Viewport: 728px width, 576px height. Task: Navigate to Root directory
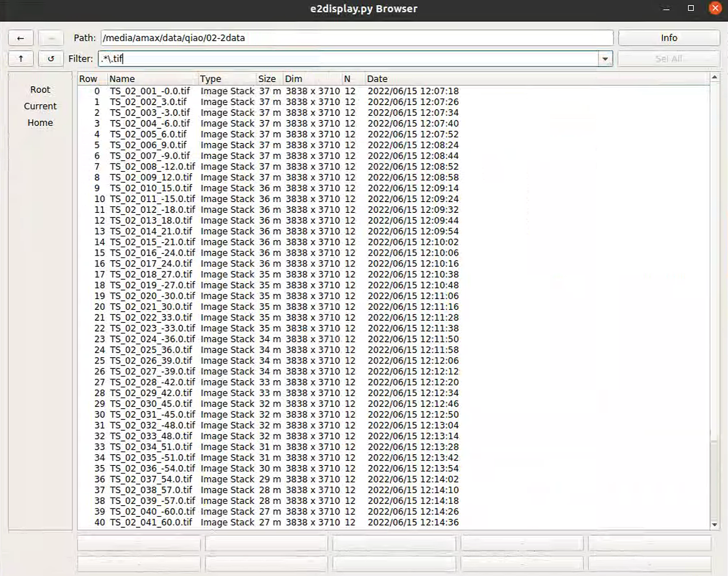pyautogui.click(x=40, y=89)
